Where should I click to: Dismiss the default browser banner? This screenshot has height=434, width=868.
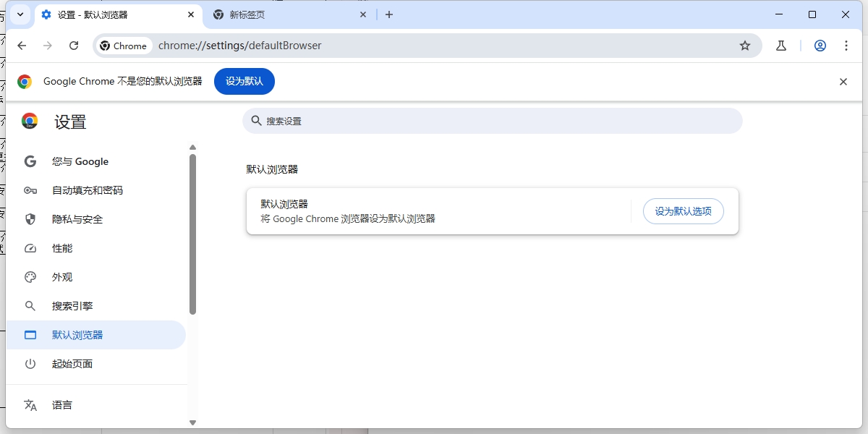(x=843, y=81)
